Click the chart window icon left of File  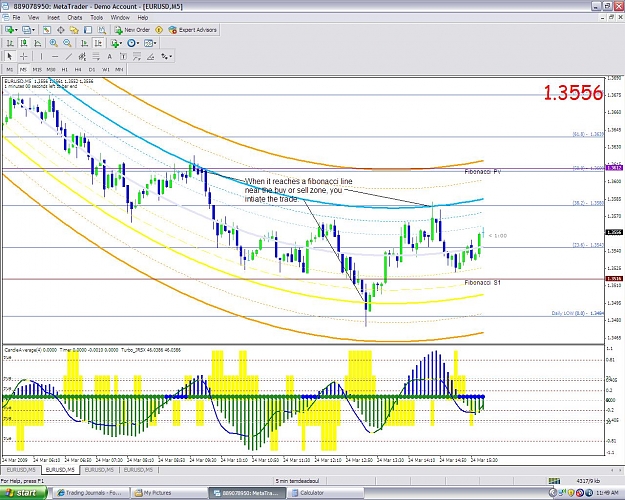click(6, 18)
